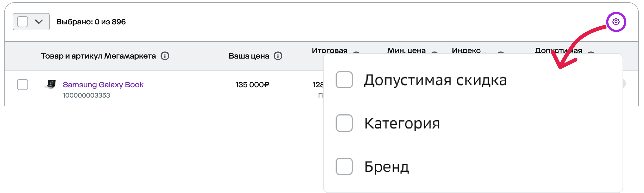The height and width of the screenshot is (193, 644).
Task: Click the 135 000₽ price value
Action: pyautogui.click(x=252, y=85)
